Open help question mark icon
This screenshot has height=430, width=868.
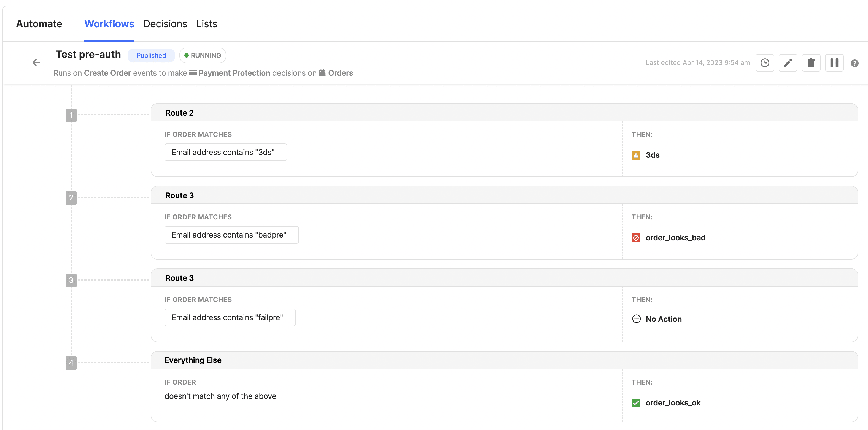click(854, 63)
